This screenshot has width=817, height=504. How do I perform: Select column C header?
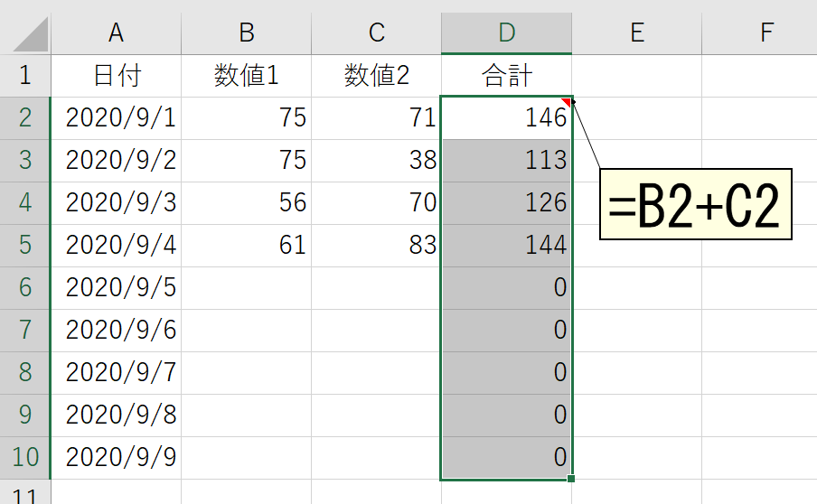[x=377, y=33]
